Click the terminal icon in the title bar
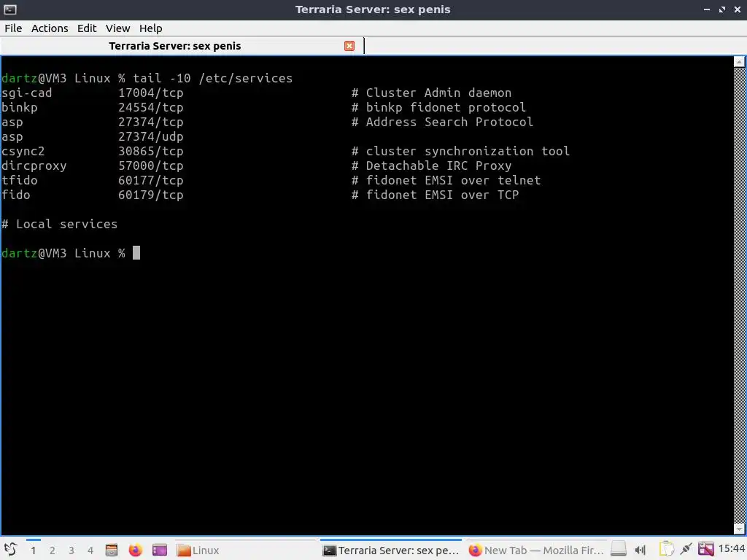This screenshot has width=747, height=560. (10, 9)
